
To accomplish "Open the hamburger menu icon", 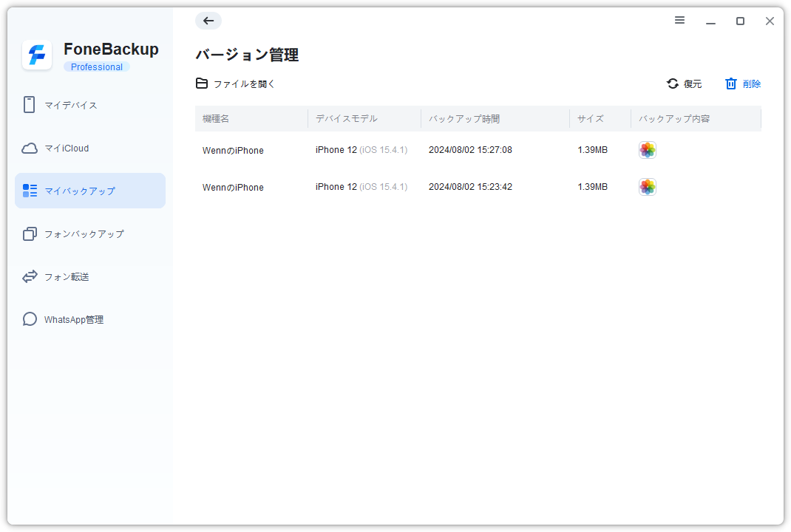I will coord(679,20).
